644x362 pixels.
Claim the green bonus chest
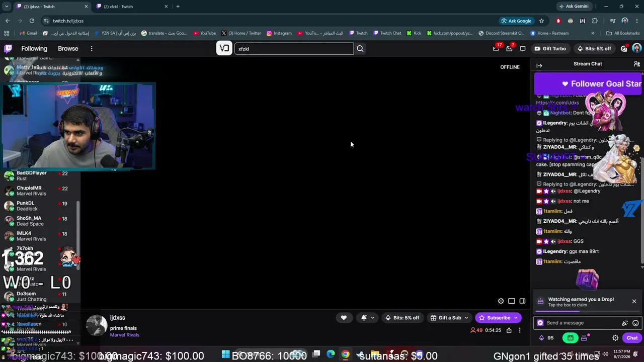click(570, 338)
